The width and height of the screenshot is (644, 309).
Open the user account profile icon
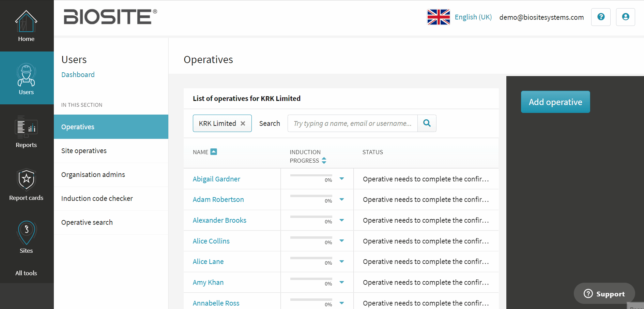[x=625, y=17]
